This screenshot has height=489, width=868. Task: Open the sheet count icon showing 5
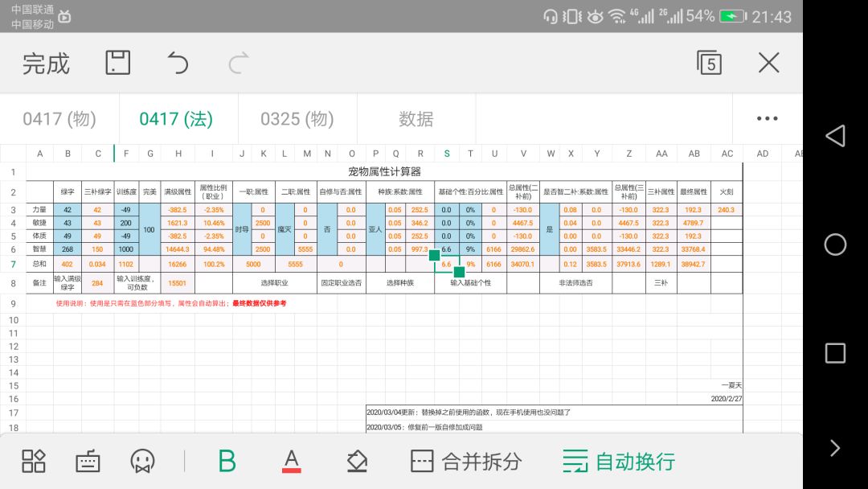point(709,62)
